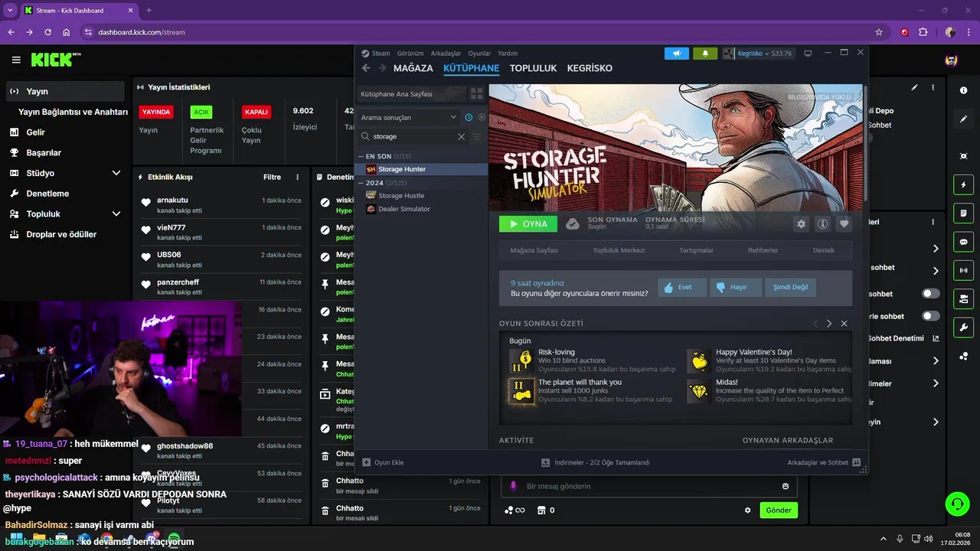Viewport: 980px width, 551px height.
Task: Switch to the TOPLULUK tab
Action: coord(533,68)
